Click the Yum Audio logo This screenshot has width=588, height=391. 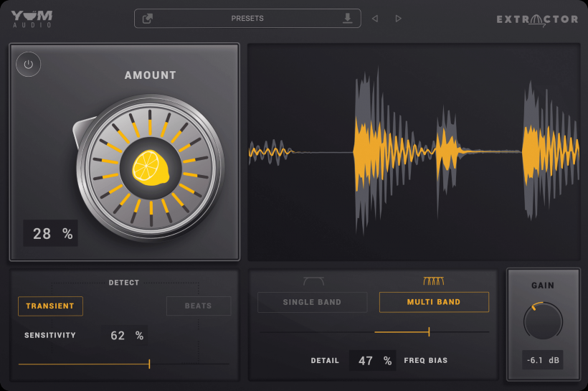coord(32,18)
